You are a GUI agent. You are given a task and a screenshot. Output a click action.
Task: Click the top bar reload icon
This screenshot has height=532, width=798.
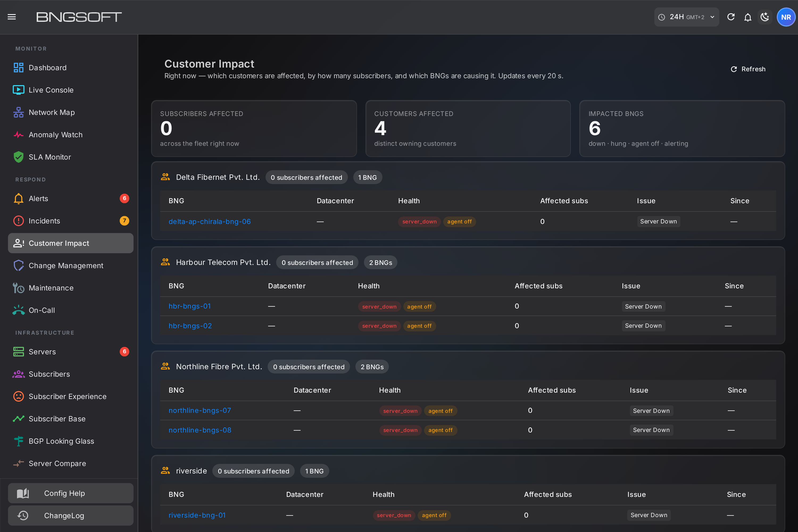coord(731,17)
